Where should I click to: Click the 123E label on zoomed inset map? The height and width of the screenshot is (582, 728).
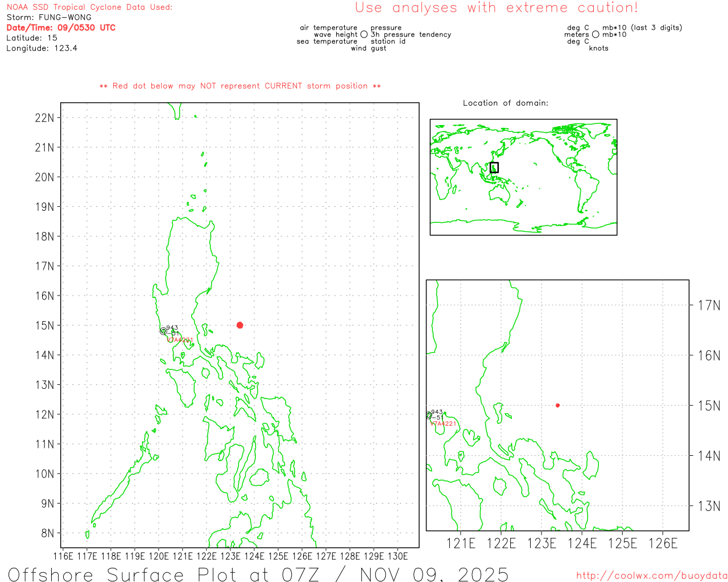(x=542, y=543)
